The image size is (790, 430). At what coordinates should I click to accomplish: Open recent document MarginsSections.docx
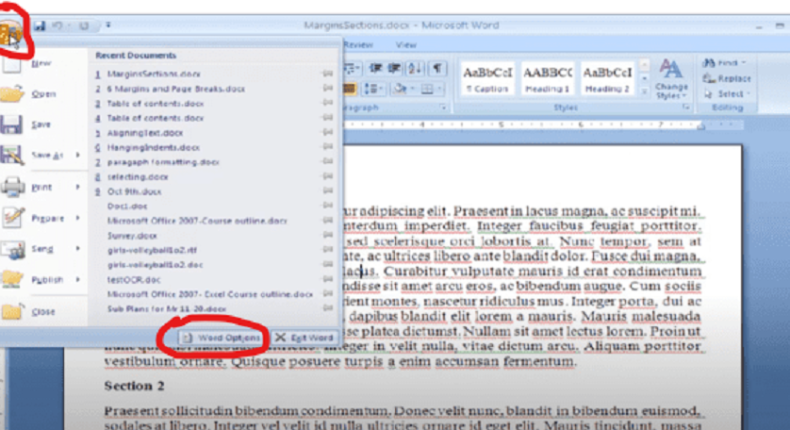click(x=154, y=74)
